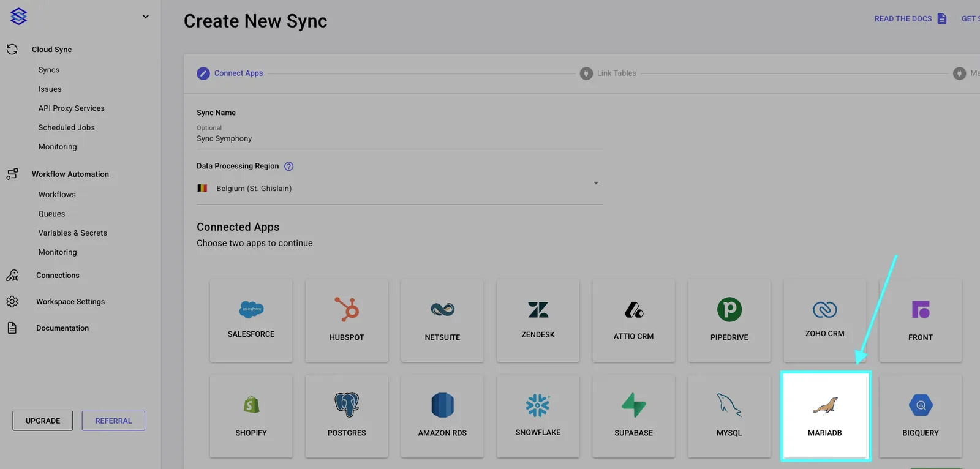This screenshot has width=980, height=469.
Task: Click the Link Tables step icon
Action: pos(586,73)
